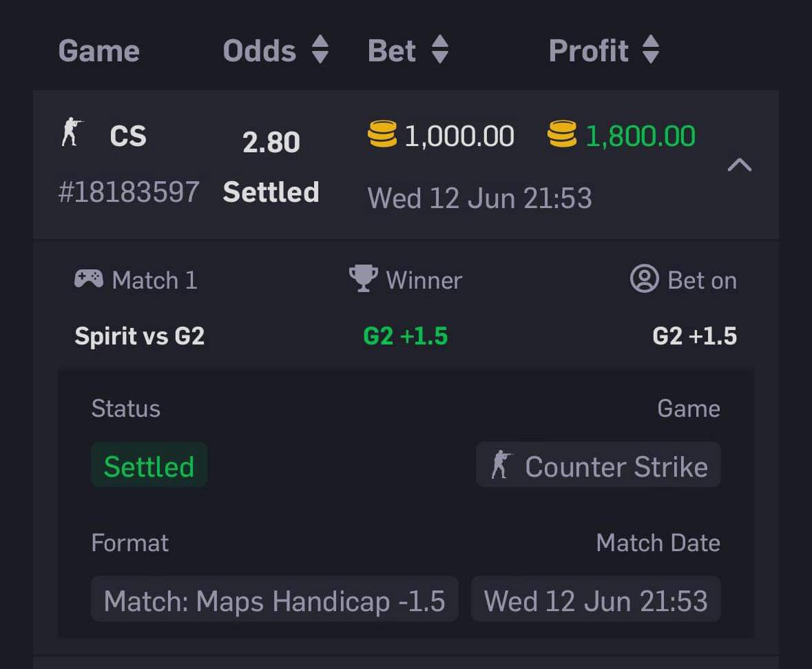812x669 pixels.
Task: Click the gold coins icon beside 1,800.00
Action: click(x=562, y=134)
